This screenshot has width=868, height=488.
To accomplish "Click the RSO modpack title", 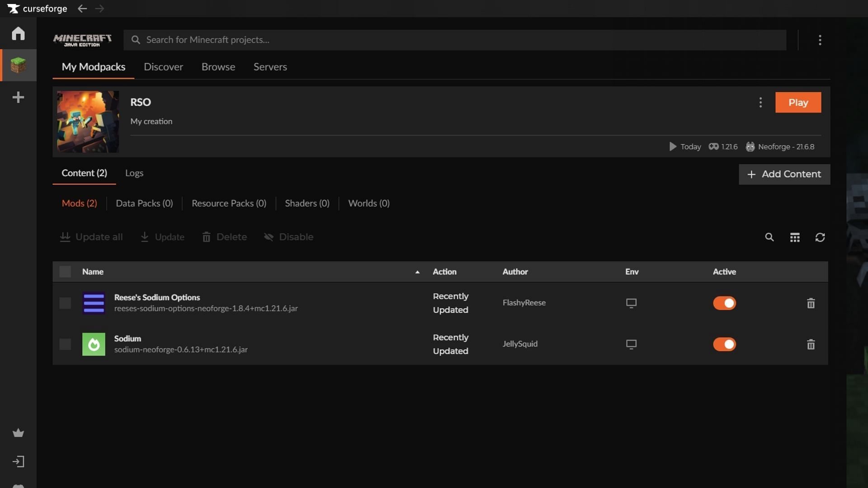I will point(141,102).
